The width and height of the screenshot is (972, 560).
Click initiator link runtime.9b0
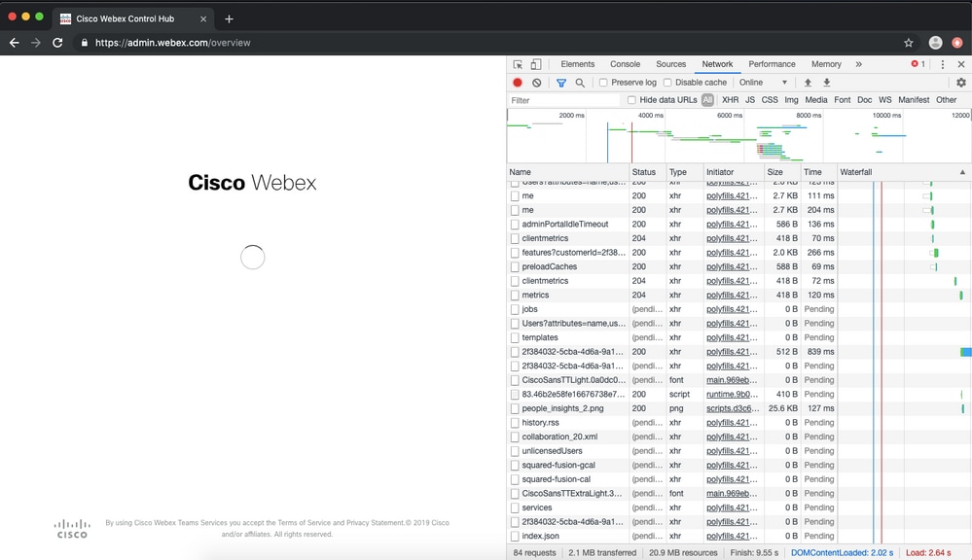click(732, 395)
